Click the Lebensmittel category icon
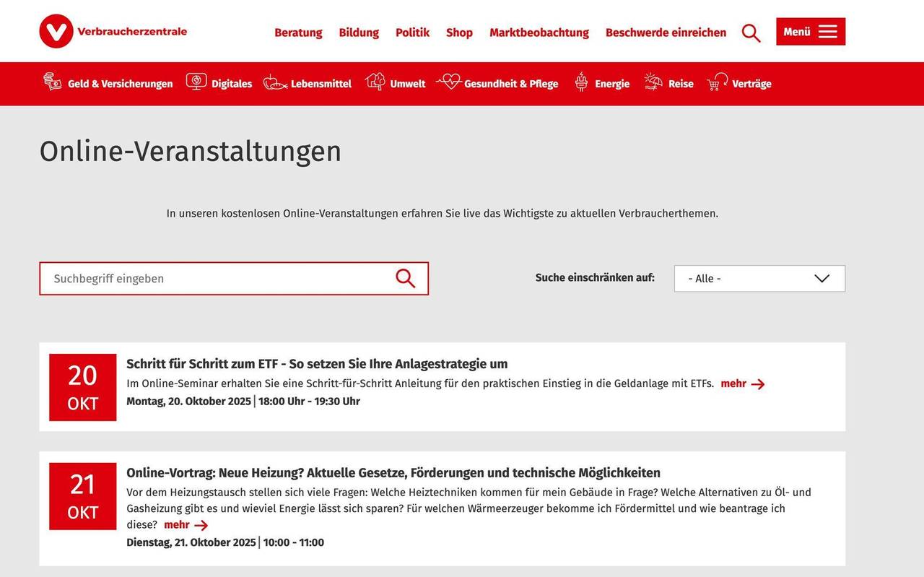924x577 pixels. tap(273, 83)
